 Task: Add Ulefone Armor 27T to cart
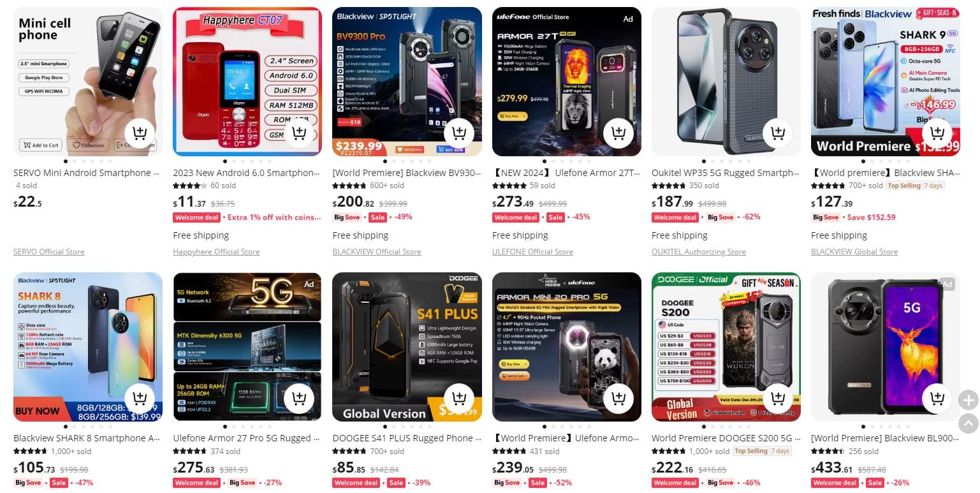point(618,133)
